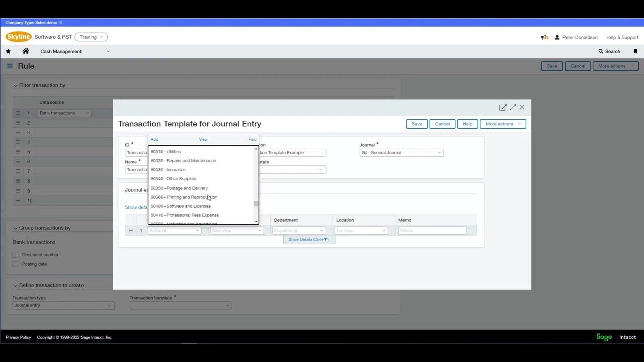Viewport: 644px width, 362px height.
Task: Click the account list scrollbar thumb
Action: pyautogui.click(x=256, y=204)
